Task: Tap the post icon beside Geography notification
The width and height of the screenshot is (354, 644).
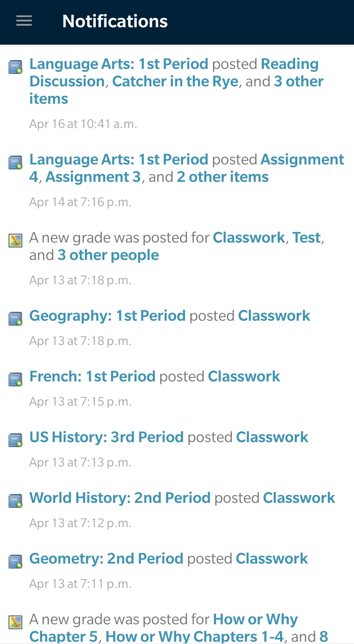Action: click(x=15, y=319)
